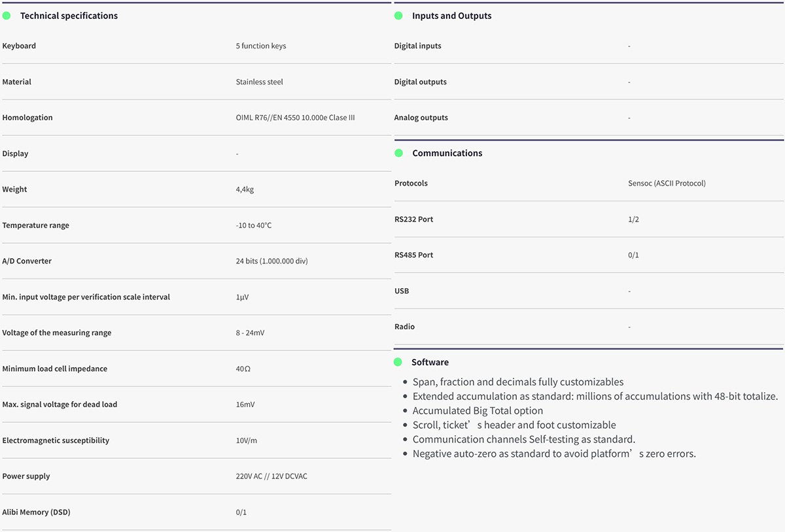Click the Alibi Memory (DSD) label

(x=36, y=512)
